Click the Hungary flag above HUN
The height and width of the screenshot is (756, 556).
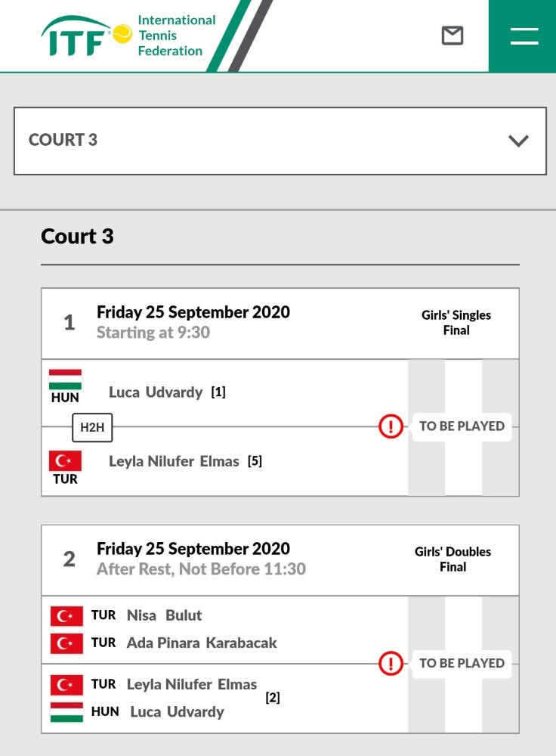click(x=65, y=379)
